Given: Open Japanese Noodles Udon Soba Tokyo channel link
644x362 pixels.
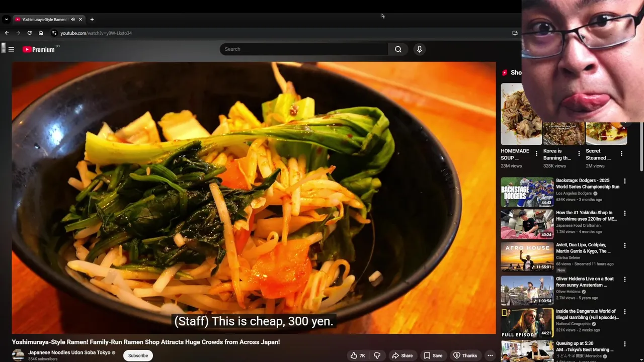Looking at the screenshot, I should (69, 352).
